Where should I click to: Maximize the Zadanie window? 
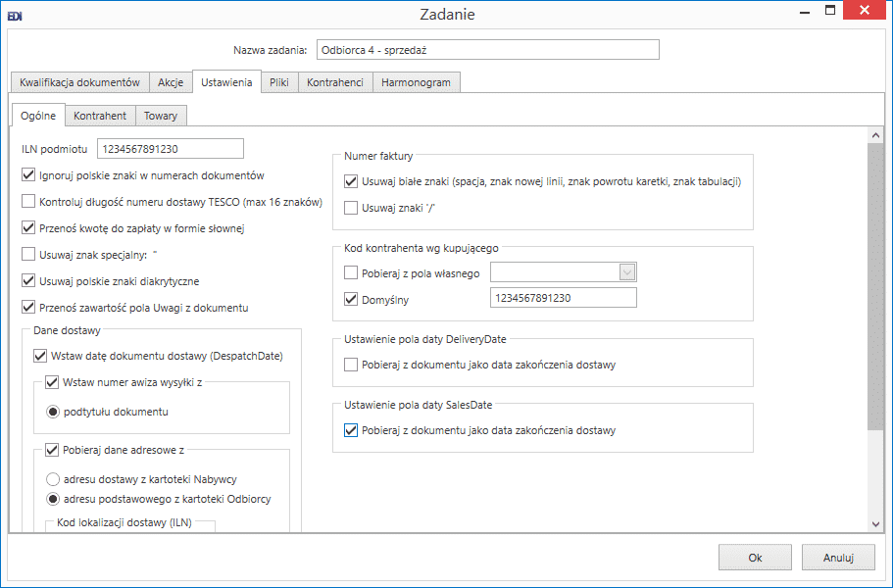[830, 10]
